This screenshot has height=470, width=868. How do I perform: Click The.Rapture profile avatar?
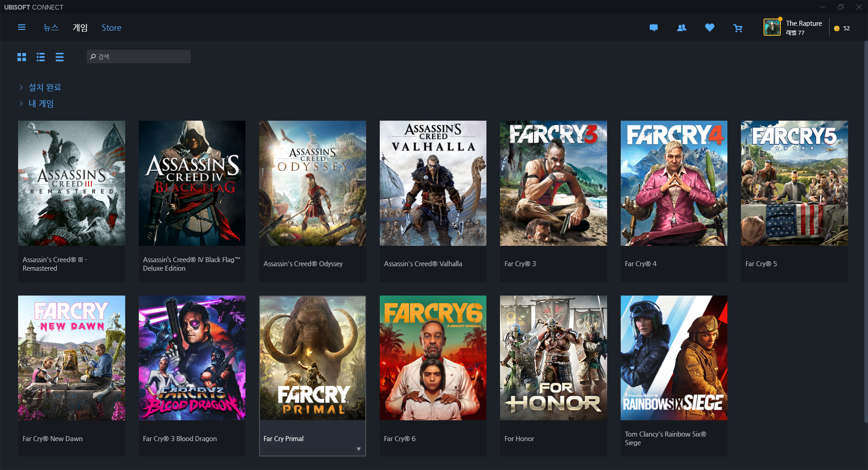[x=772, y=28]
